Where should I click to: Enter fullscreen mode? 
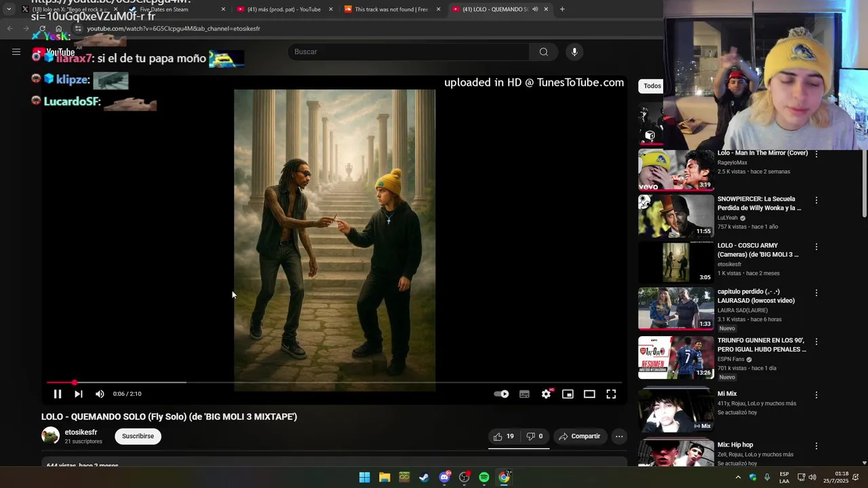(x=611, y=394)
